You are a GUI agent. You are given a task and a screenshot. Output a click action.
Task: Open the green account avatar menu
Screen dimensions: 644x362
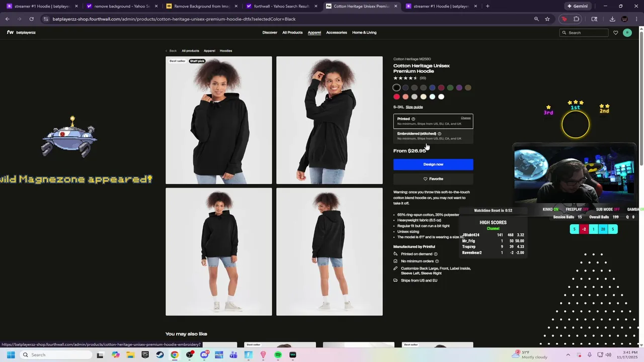coord(627,33)
